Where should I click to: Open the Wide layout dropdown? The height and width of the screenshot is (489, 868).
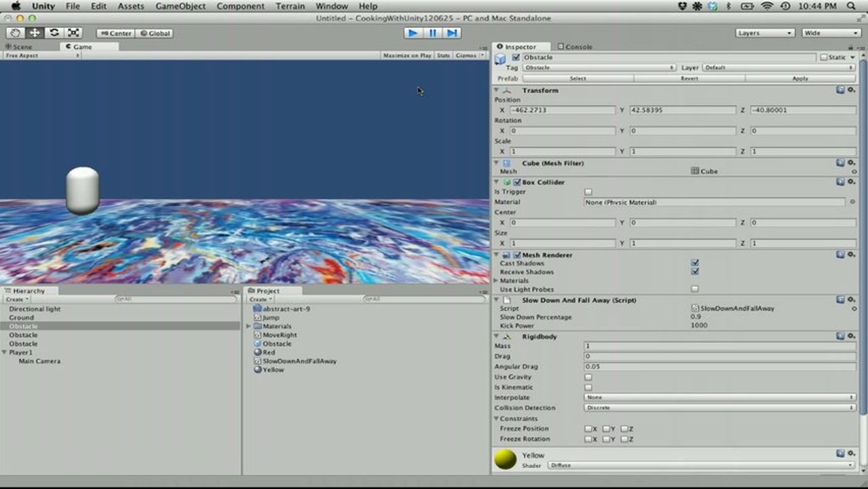point(831,33)
